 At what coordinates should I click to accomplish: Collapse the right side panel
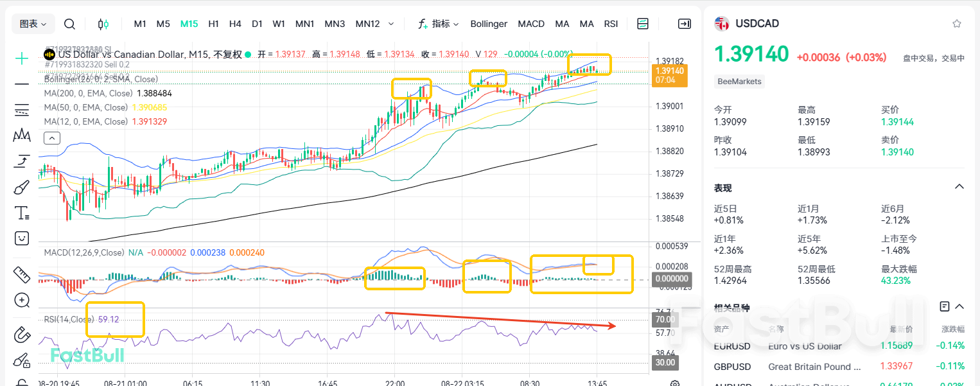point(685,24)
